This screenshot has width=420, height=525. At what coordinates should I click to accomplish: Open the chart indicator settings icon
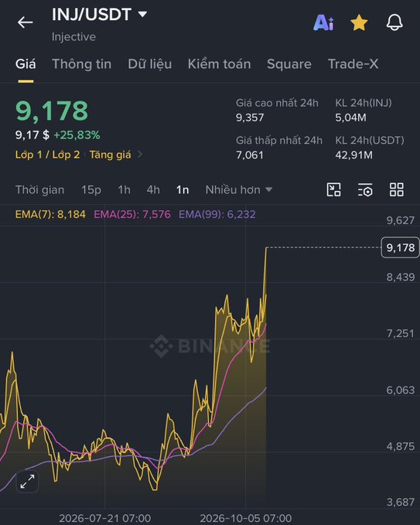pos(365,189)
